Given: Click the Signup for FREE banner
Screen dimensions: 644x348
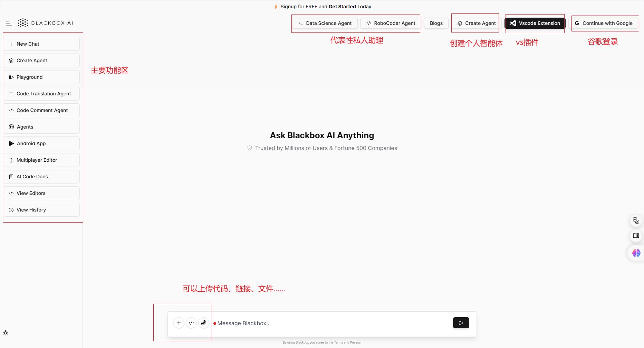Looking at the screenshot, I should (x=323, y=7).
